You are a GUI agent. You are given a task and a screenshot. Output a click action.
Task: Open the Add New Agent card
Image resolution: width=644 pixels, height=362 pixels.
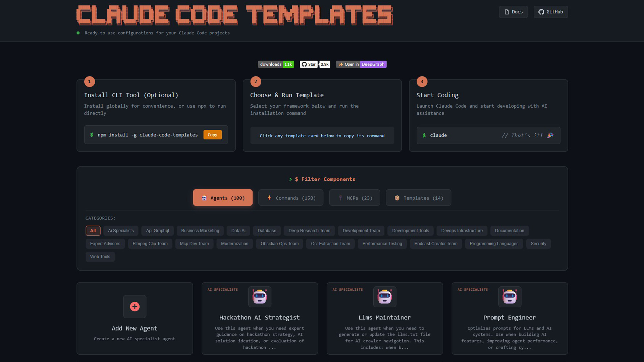135,318
